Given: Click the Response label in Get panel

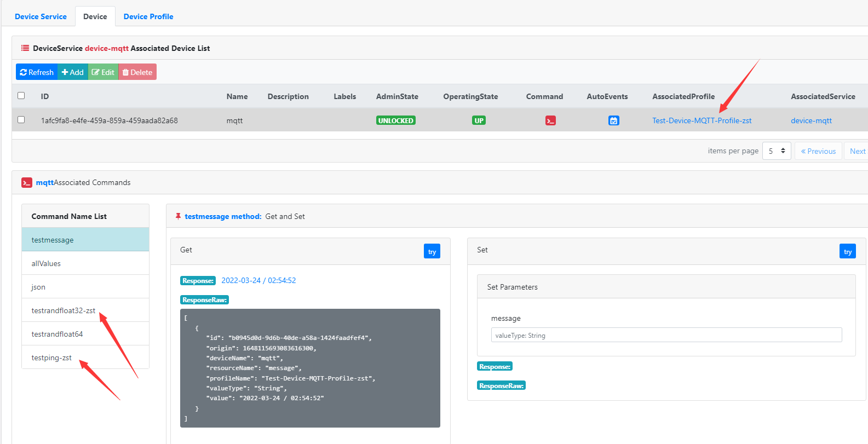Looking at the screenshot, I should [198, 280].
